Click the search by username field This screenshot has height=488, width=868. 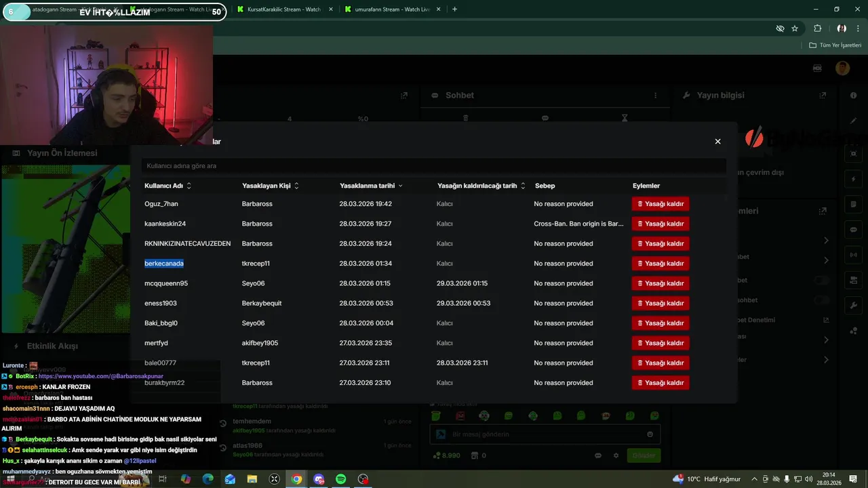coord(434,165)
